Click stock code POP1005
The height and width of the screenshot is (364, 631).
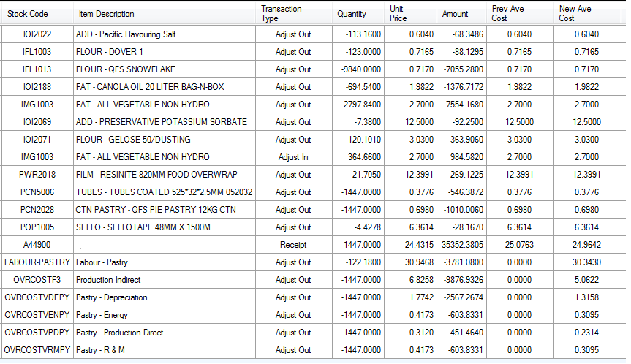tap(37, 227)
